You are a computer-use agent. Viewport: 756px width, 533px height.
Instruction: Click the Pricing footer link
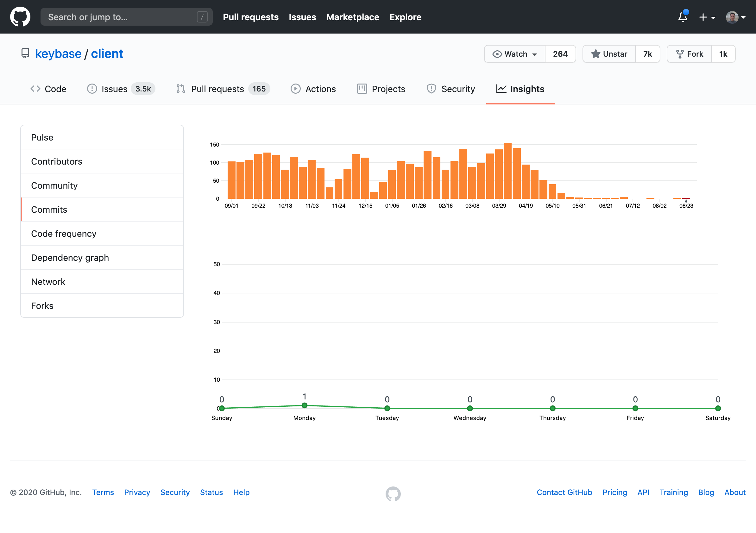pyautogui.click(x=614, y=492)
